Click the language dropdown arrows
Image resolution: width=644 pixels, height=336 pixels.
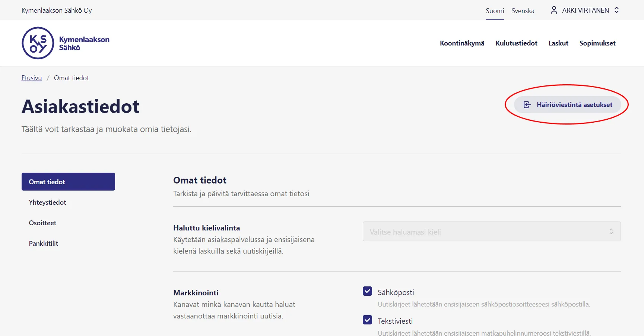coord(611,232)
